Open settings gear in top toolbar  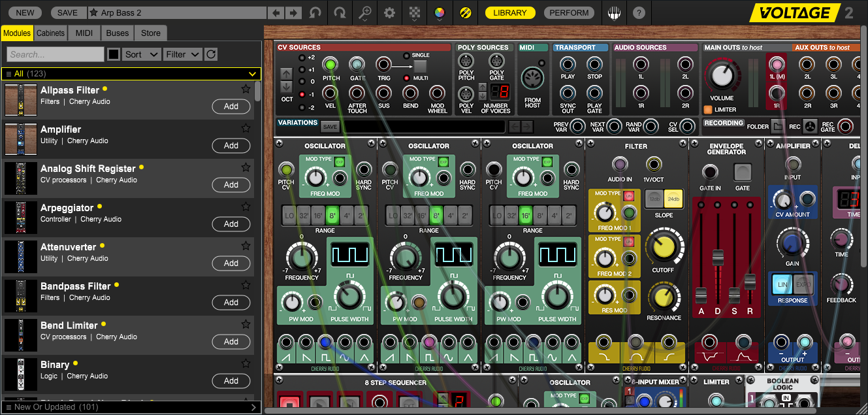[389, 12]
